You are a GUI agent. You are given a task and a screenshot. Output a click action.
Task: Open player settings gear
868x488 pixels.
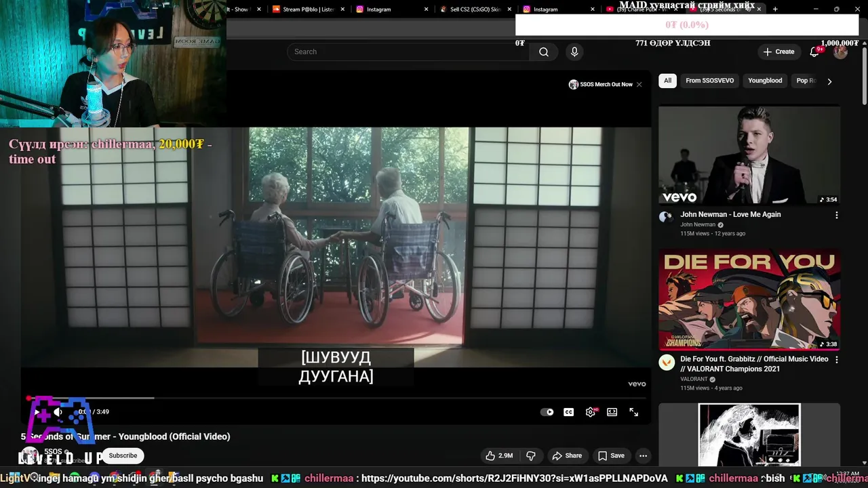click(591, 412)
